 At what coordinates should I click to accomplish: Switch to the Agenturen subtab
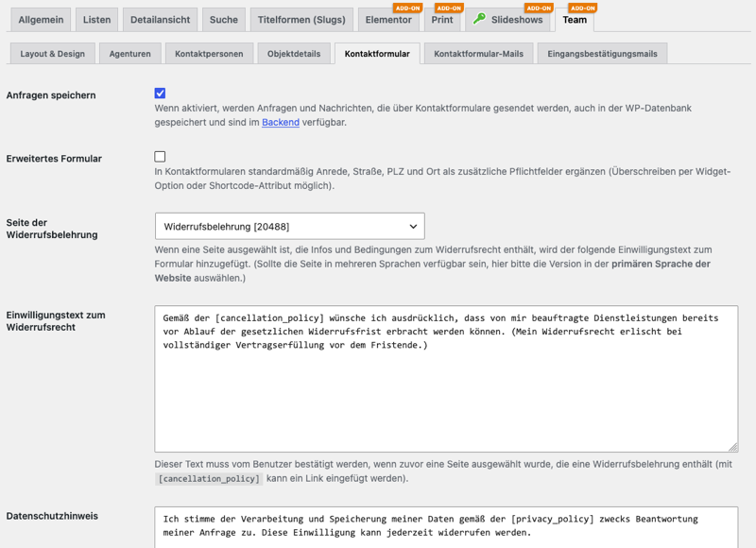(x=129, y=54)
